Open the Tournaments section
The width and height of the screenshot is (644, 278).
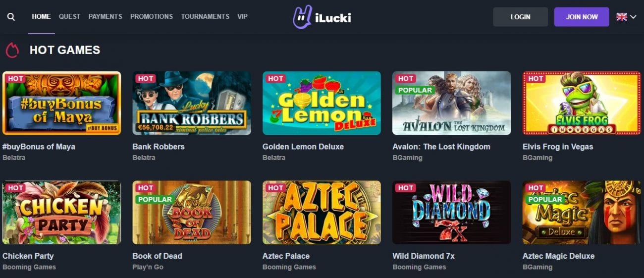205,16
